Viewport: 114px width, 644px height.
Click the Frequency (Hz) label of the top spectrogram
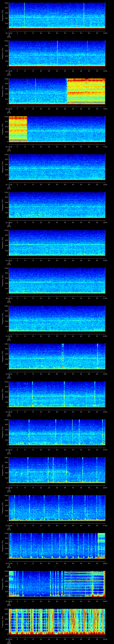click(x=3, y=16)
